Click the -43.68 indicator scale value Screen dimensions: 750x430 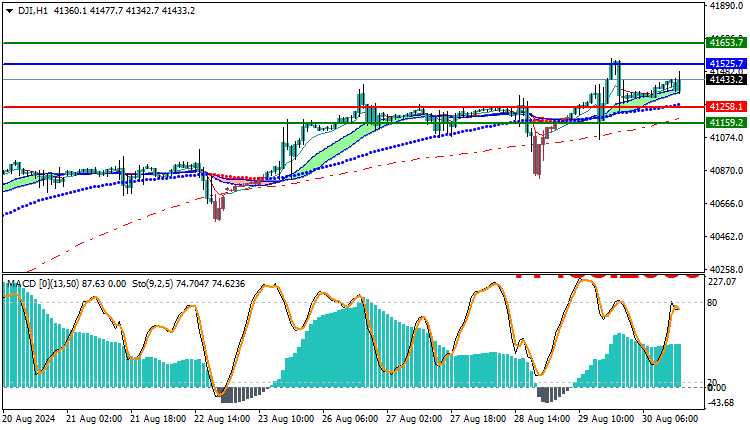click(720, 403)
